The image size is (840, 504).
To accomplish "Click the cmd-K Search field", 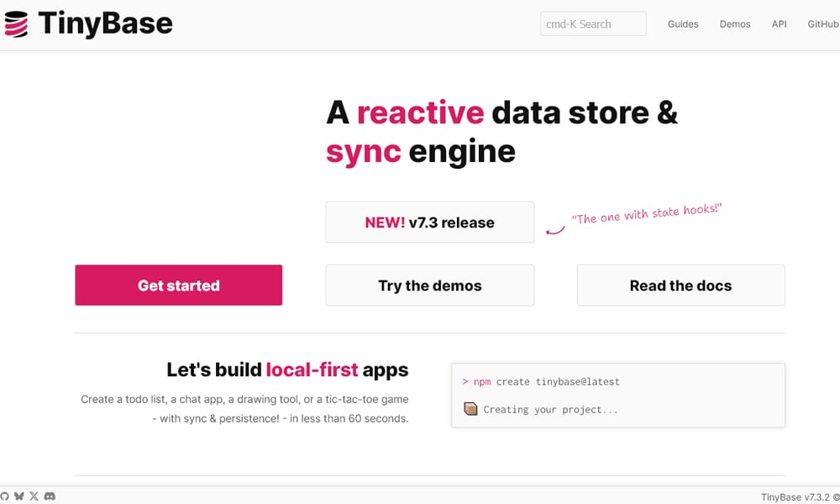I will [x=593, y=24].
